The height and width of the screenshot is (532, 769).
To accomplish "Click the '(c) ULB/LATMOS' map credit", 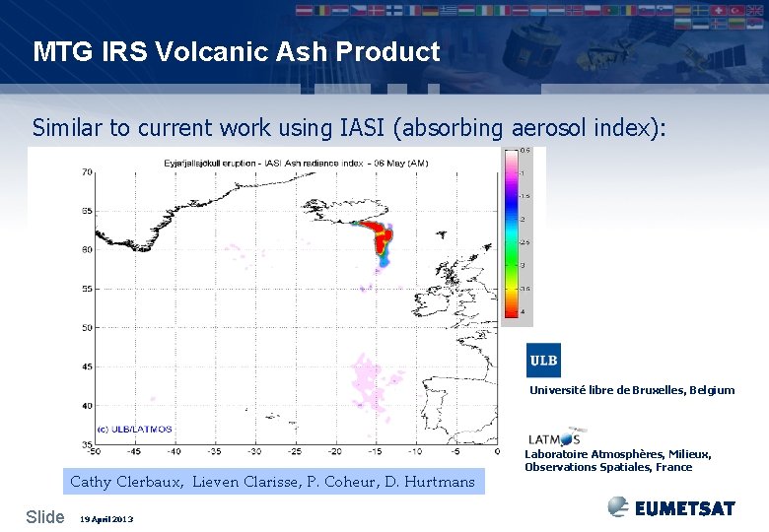I will click(134, 430).
